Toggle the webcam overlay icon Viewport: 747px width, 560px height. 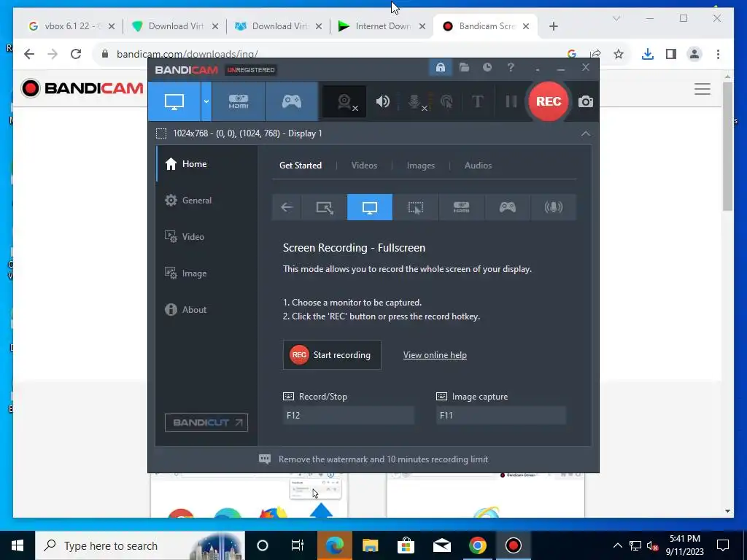344,101
